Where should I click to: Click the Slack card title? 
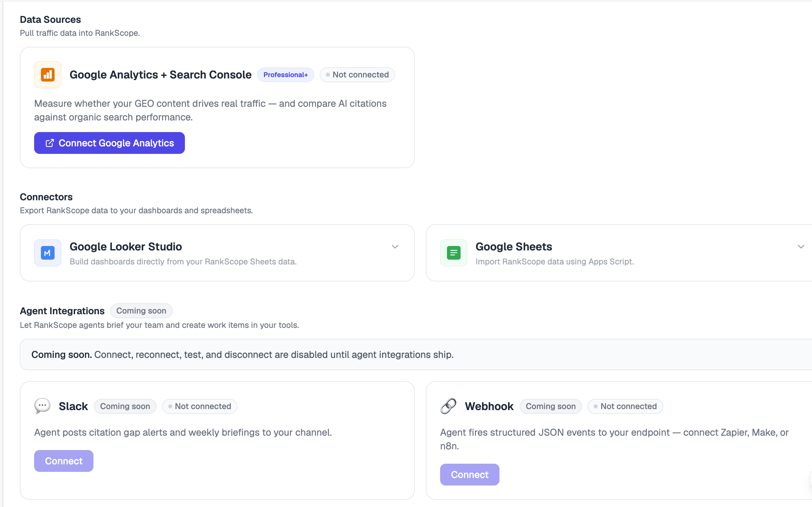click(73, 406)
